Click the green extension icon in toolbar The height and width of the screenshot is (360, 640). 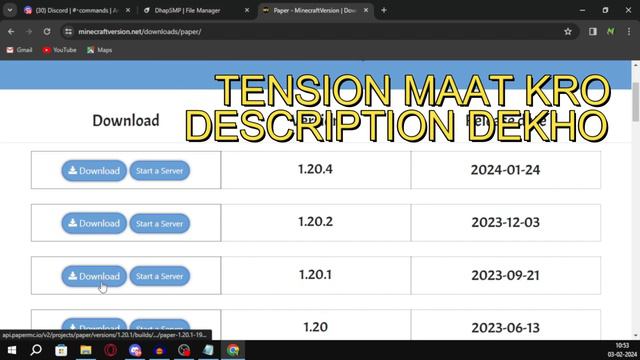(611, 31)
